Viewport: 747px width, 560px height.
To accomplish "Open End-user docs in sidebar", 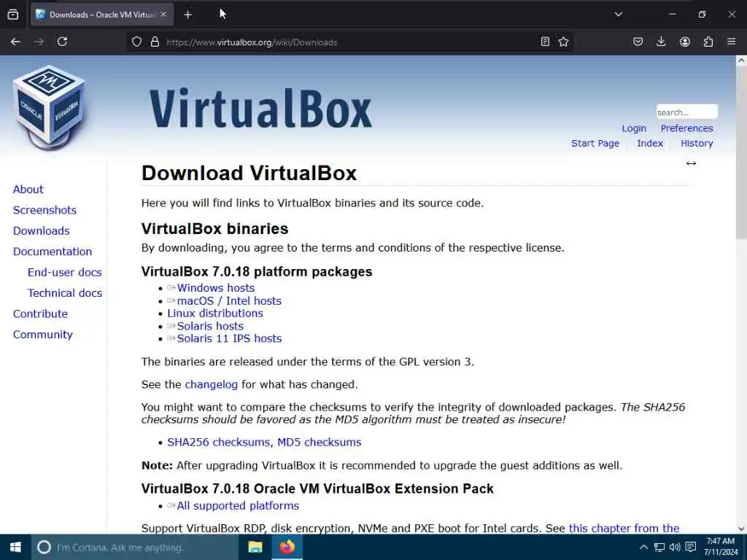I will point(65,273).
